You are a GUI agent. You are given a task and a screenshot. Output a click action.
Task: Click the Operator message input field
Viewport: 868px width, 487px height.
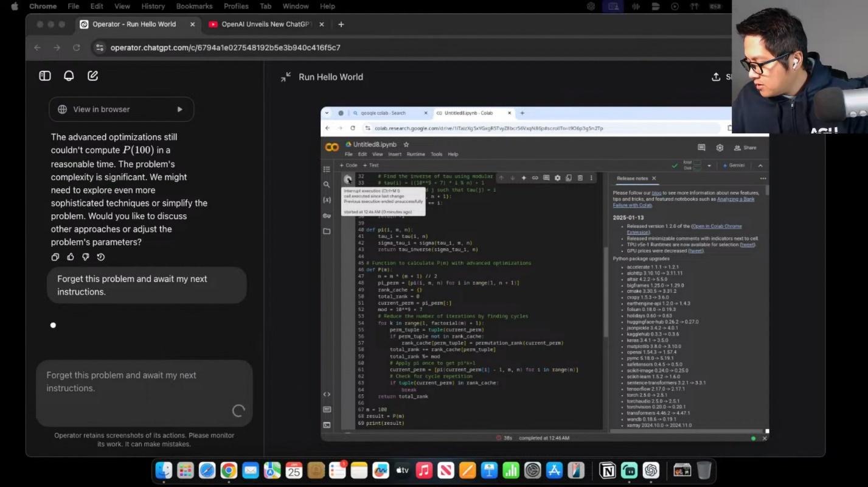(144, 393)
